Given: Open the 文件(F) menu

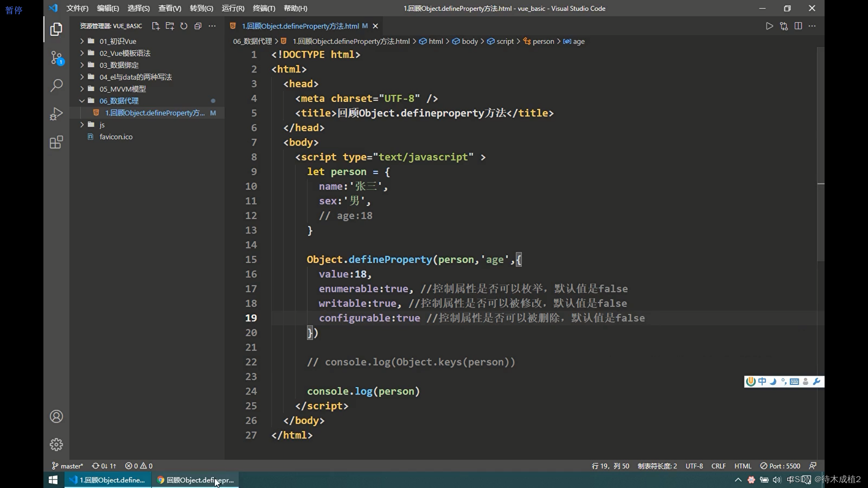Looking at the screenshot, I should (77, 8).
